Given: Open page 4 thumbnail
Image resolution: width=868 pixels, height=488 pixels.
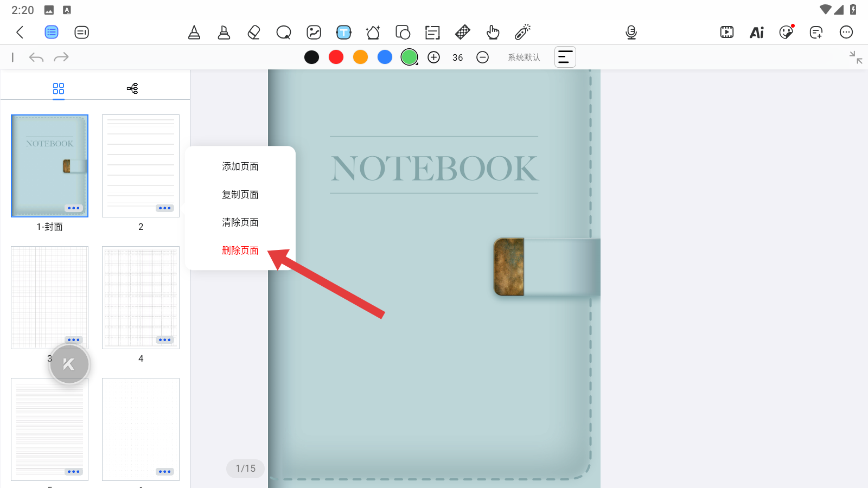Looking at the screenshot, I should point(141,297).
